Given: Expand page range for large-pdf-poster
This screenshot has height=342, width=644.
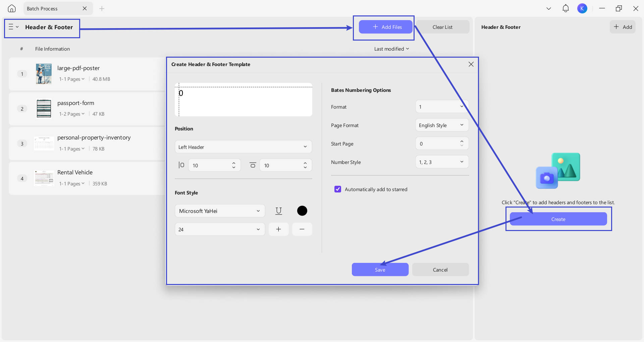Looking at the screenshot, I should click(72, 79).
